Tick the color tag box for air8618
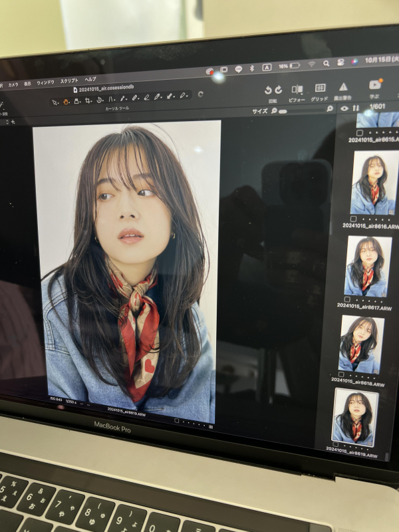 coord(340,374)
